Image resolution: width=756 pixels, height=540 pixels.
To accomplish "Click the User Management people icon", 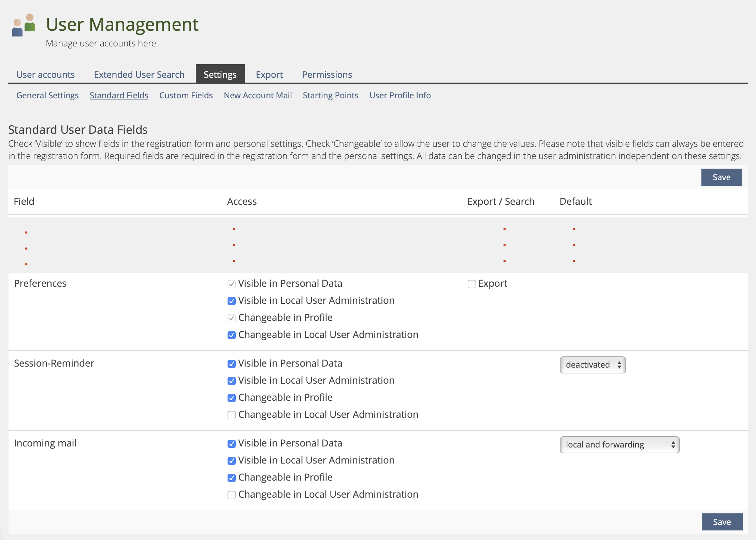I will coord(24,25).
